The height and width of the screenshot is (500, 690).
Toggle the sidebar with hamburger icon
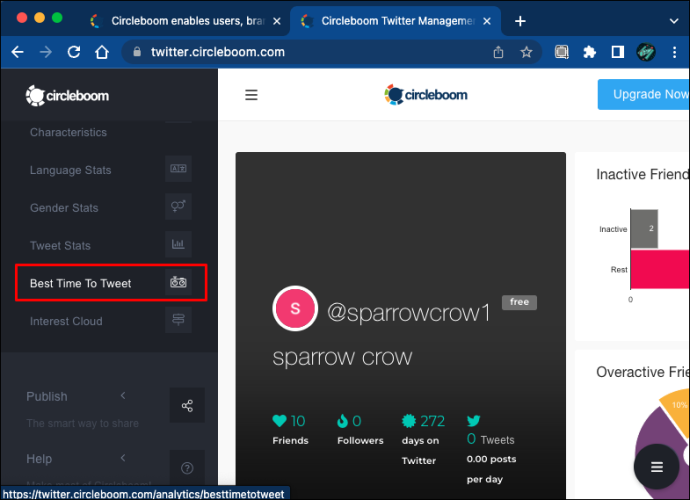pyautogui.click(x=251, y=95)
